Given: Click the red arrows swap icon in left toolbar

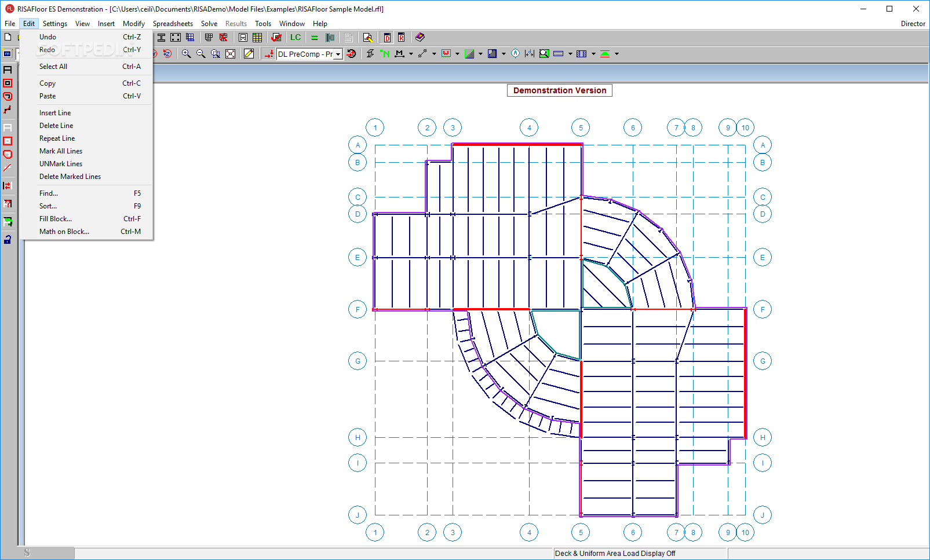Looking at the screenshot, I should [8, 186].
